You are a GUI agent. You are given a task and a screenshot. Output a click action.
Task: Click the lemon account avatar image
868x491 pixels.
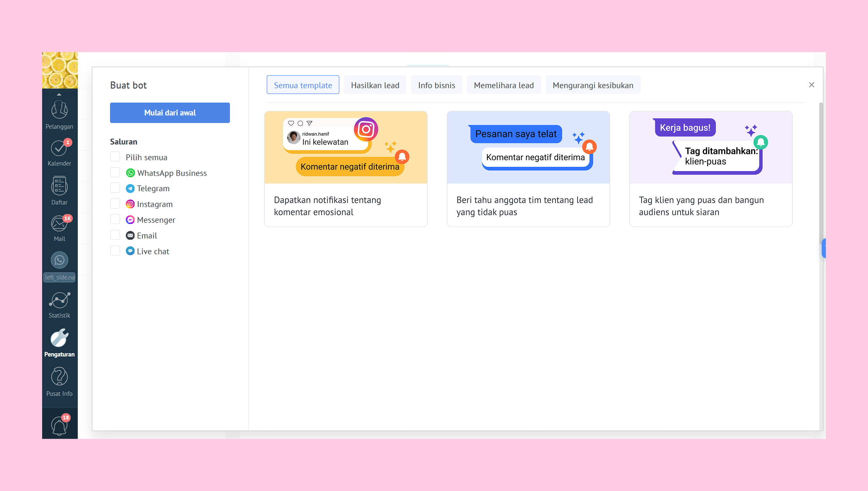(x=60, y=70)
